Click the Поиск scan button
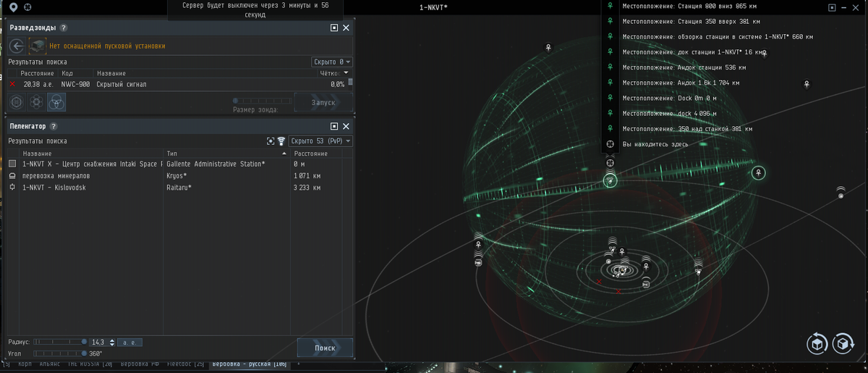Image resolution: width=868 pixels, height=373 pixels. point(325,348)
